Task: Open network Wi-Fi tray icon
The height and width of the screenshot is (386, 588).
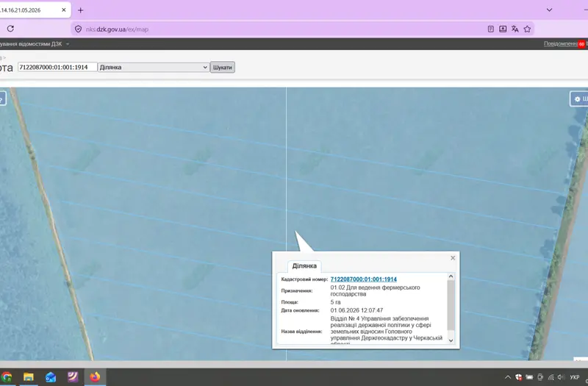Action: [x=551, y=377]
